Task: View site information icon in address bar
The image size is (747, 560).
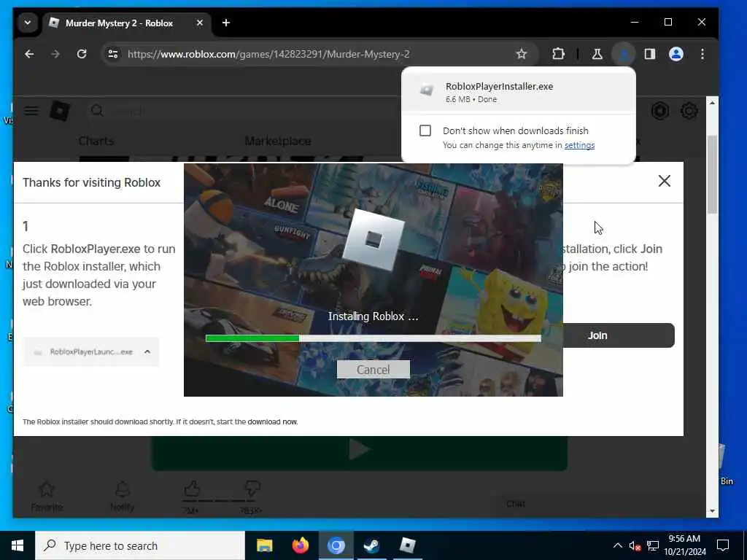Action: click(113, 54)
